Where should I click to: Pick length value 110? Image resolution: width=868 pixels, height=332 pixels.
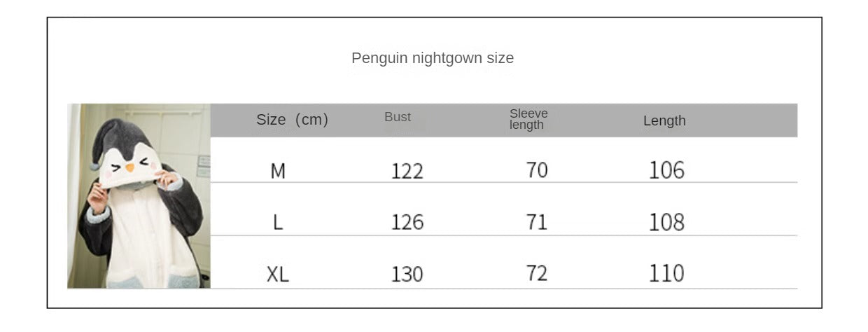666,273
